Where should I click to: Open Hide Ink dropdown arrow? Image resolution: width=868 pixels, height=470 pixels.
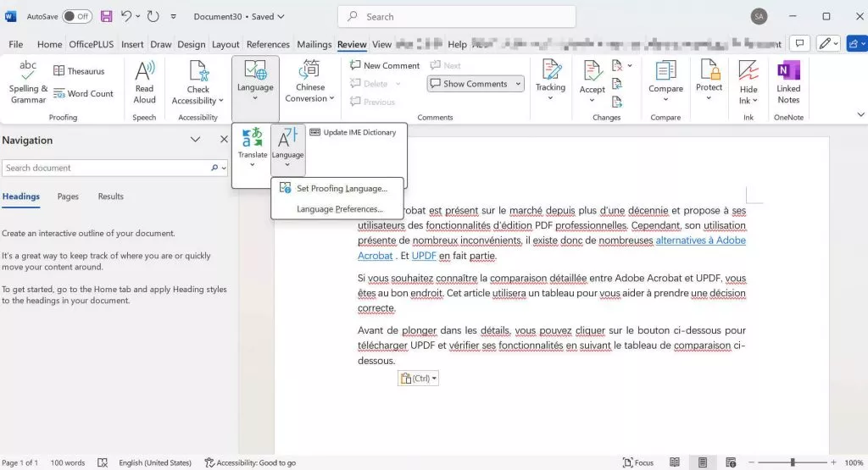755,101
